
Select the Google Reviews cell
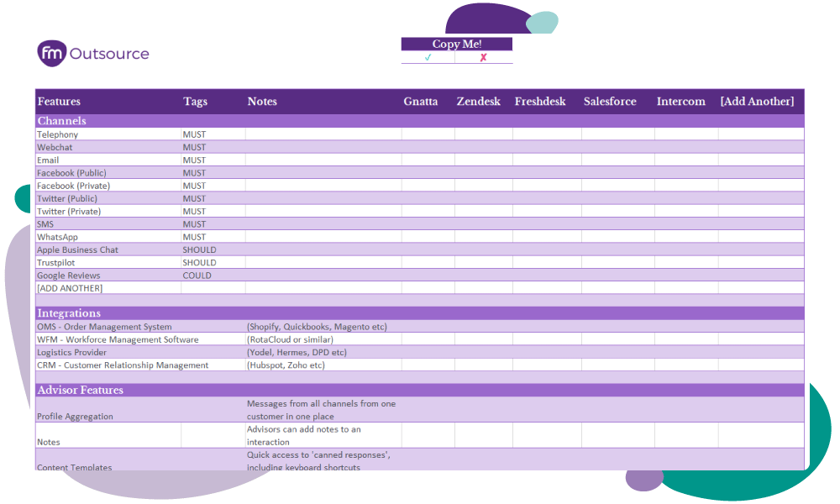108,276
